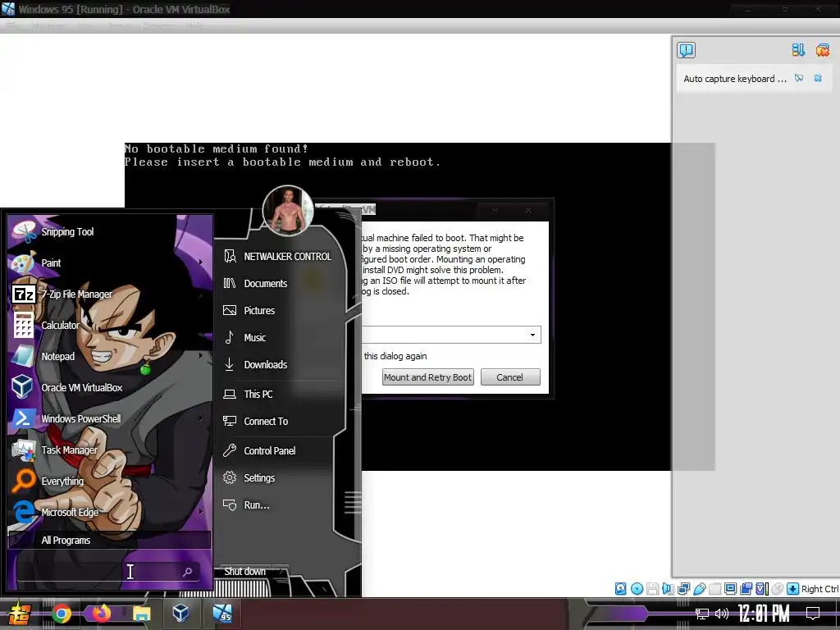Image resolution: width=840 pixels, height=630 pixels.
Task: Click the user account picture
Action: point(288,211)
